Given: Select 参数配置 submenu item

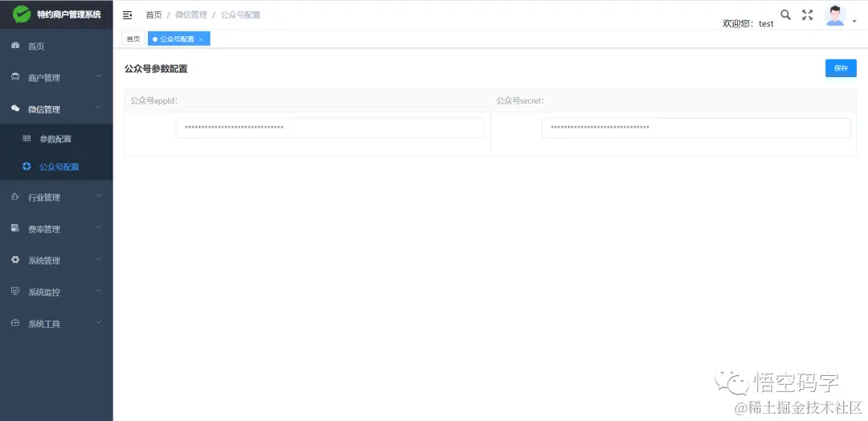Looking at the screenshot, I should point(56,139).
